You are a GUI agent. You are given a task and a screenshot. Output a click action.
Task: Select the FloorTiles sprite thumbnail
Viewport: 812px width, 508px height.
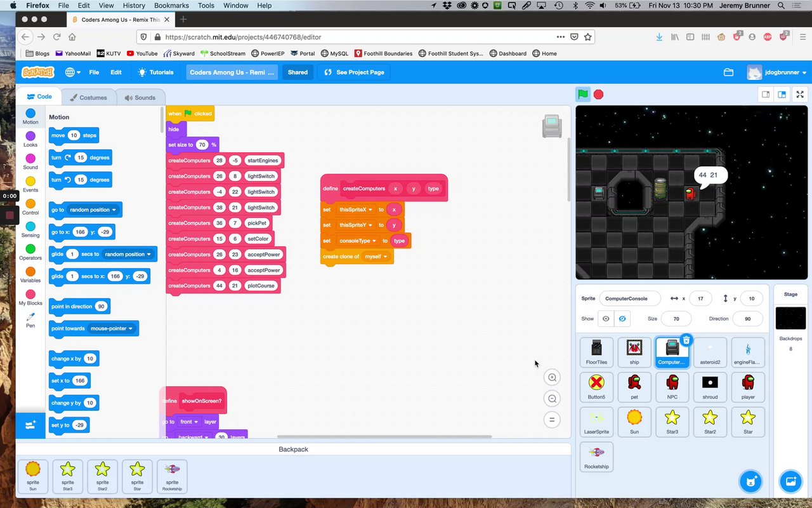point(596,352)
